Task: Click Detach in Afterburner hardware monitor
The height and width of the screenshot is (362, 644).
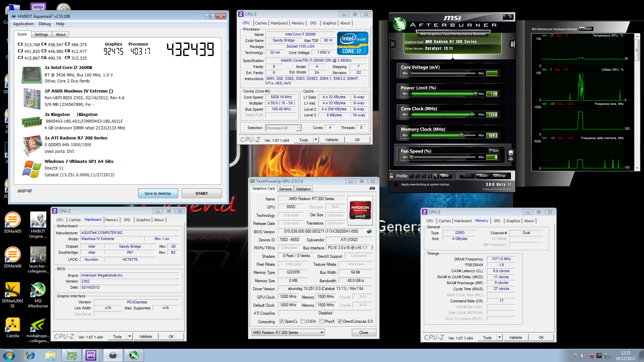Action: click(x=586, y=29)
